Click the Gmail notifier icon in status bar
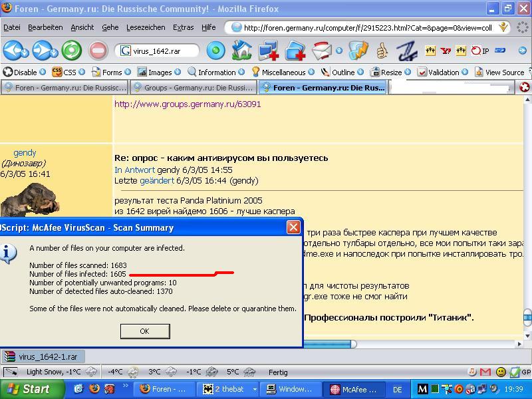Screen dimensions: 532x399 (x=485, y=372)
